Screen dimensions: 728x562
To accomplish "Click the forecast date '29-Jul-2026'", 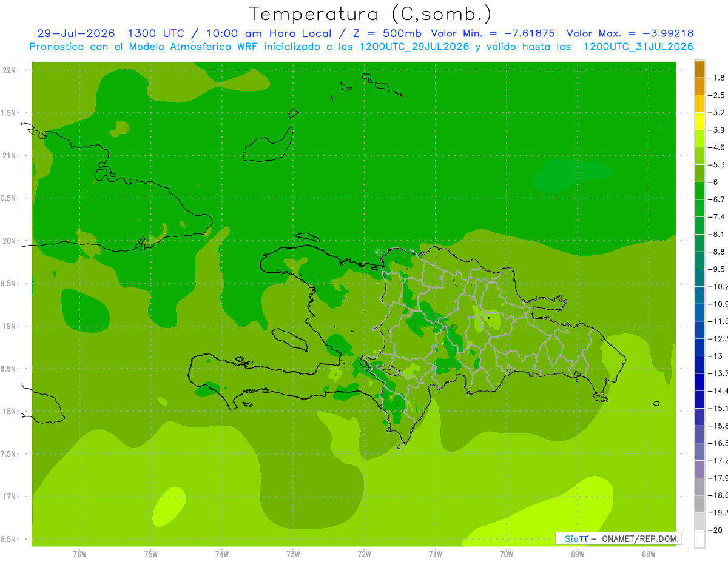I will coord(76,33).
